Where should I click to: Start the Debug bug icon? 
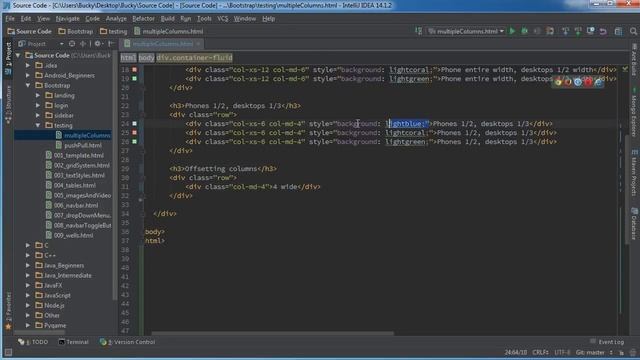pos(524,31)
